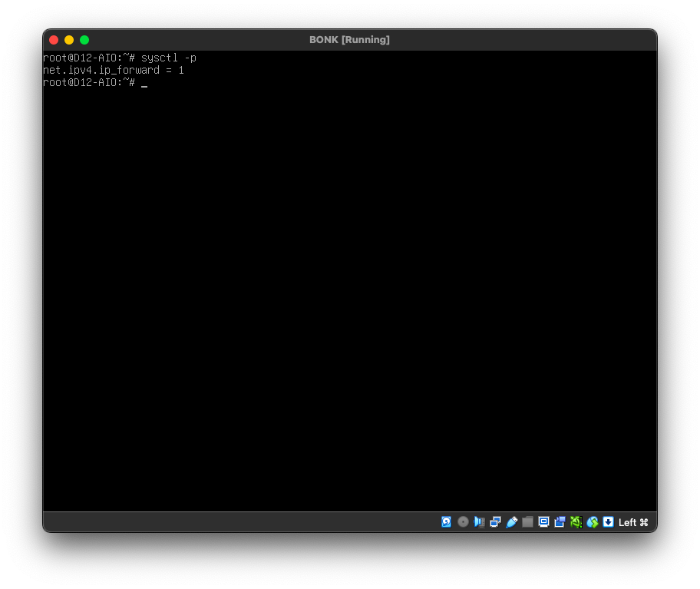
Task: Click the keyboard capture arrow indicator
Action: pos(608,522)
